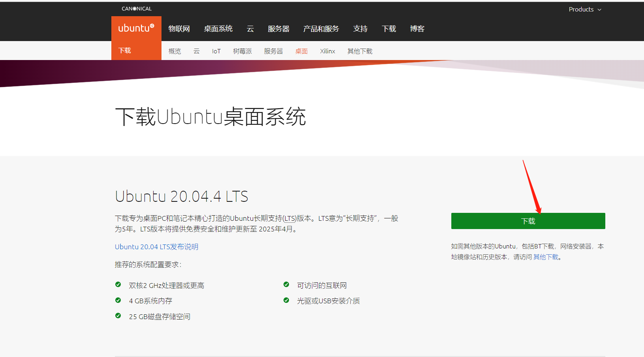644x357 pixels.
Task: Click the green 下载 button
Action: [x=528, y=221]
